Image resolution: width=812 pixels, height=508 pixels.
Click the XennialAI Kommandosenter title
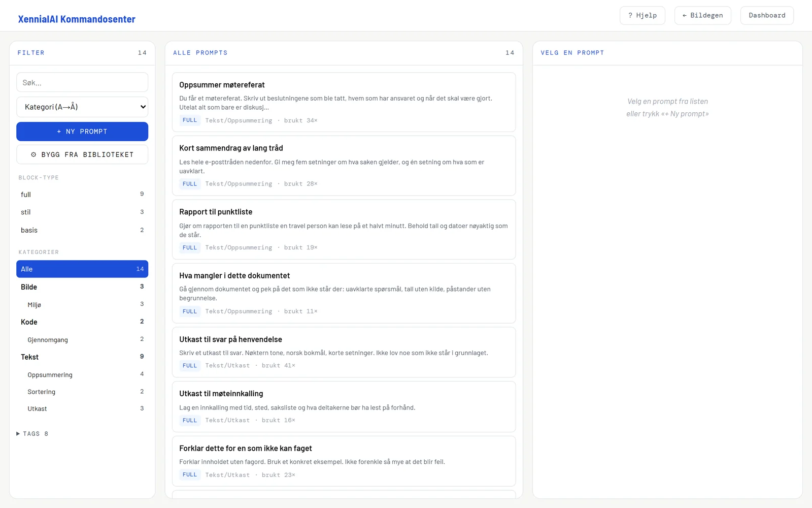click(x=77, y=19)
